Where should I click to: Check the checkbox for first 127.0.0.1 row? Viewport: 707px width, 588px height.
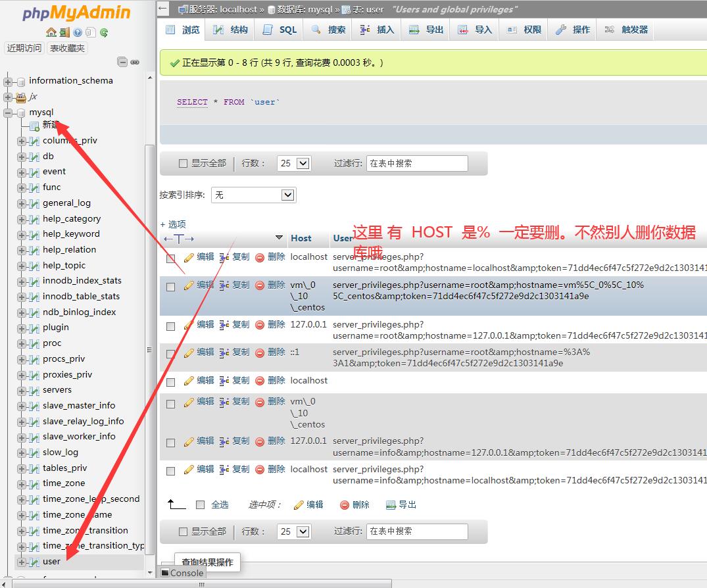tap(171, 326)
